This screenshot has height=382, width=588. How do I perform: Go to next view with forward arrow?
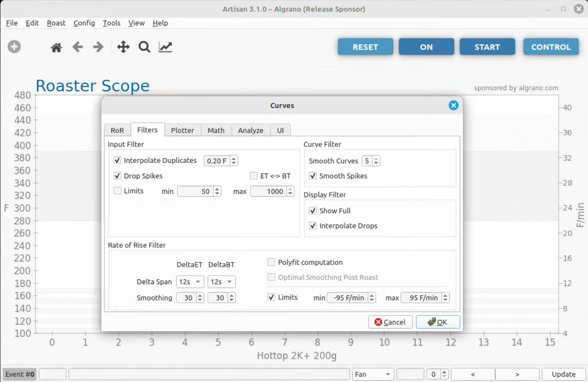tap(98, 47)
